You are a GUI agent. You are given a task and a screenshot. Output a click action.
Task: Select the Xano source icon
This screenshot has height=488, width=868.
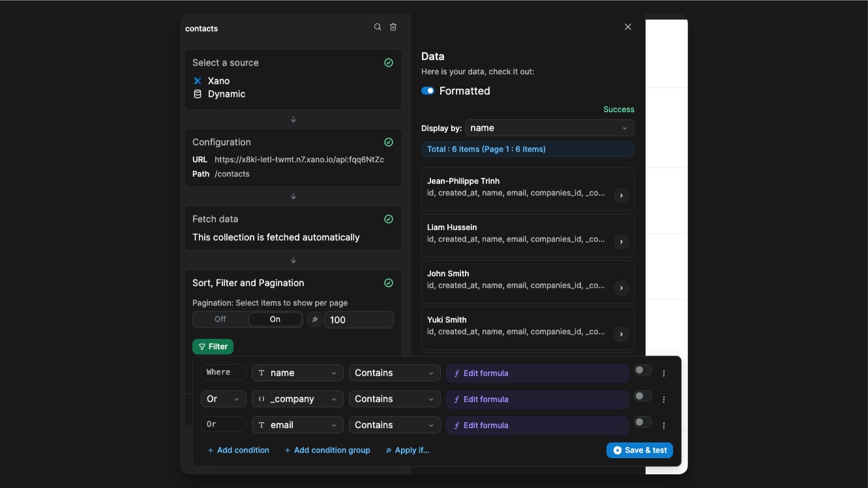[198, 81]
